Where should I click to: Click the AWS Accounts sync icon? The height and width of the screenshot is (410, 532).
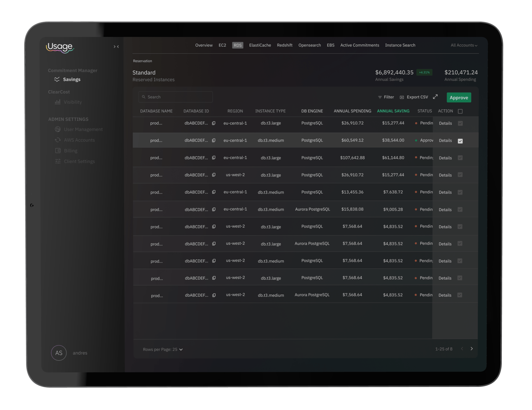(x=58, y=140)
